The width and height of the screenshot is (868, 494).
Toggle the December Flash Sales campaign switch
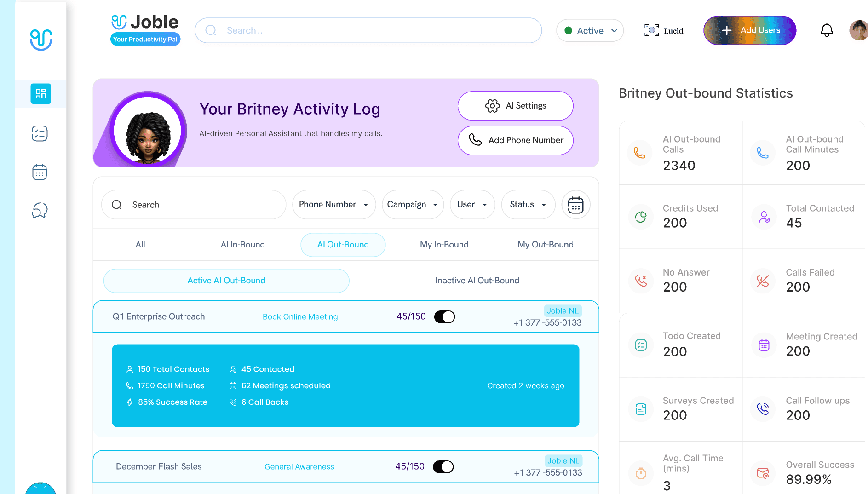[443, 467]
